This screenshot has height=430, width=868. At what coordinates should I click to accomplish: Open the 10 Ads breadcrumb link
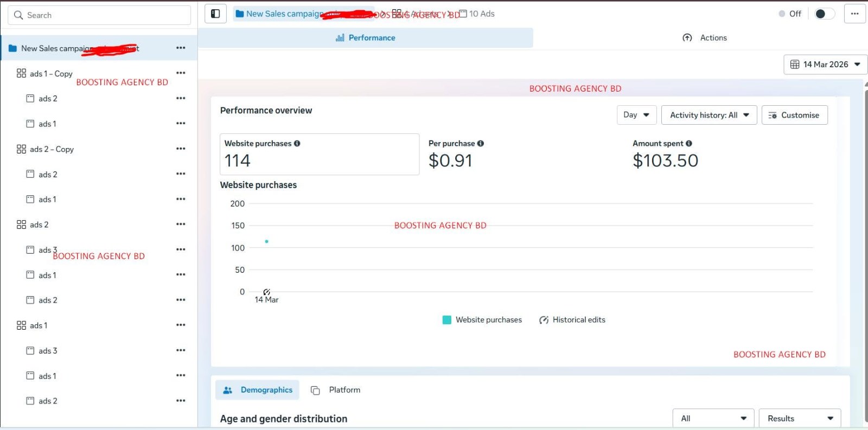(477, 14)
